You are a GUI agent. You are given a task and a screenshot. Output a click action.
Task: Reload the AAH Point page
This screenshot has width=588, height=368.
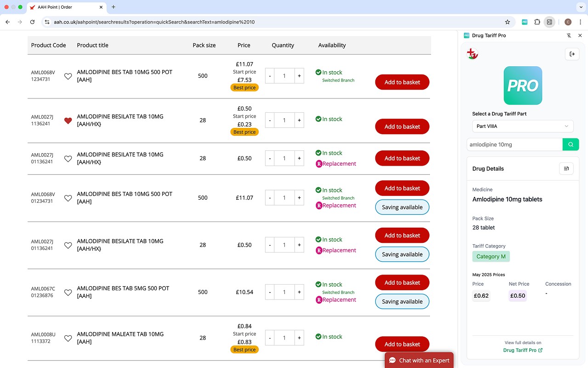[32, 22]
